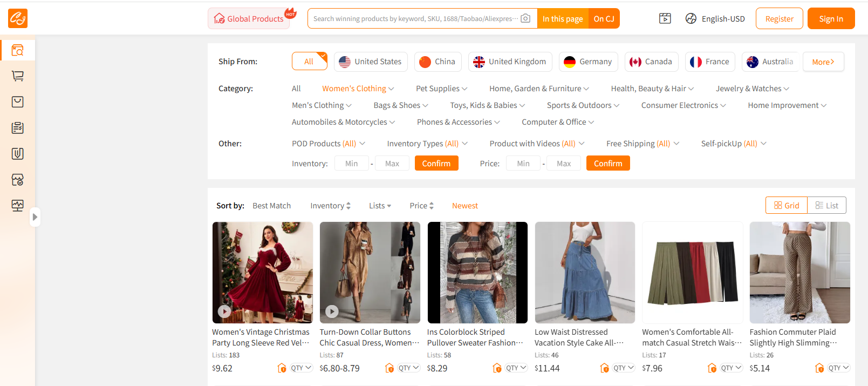Click the CJ logo in top-left corner

(x=18, y=18)
